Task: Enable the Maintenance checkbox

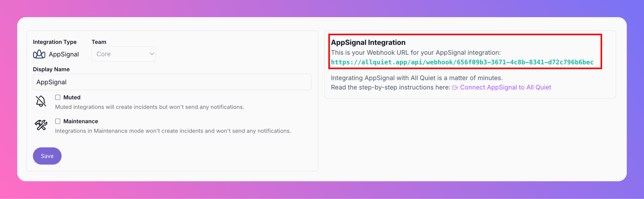Action: click(x=58, y=121)
